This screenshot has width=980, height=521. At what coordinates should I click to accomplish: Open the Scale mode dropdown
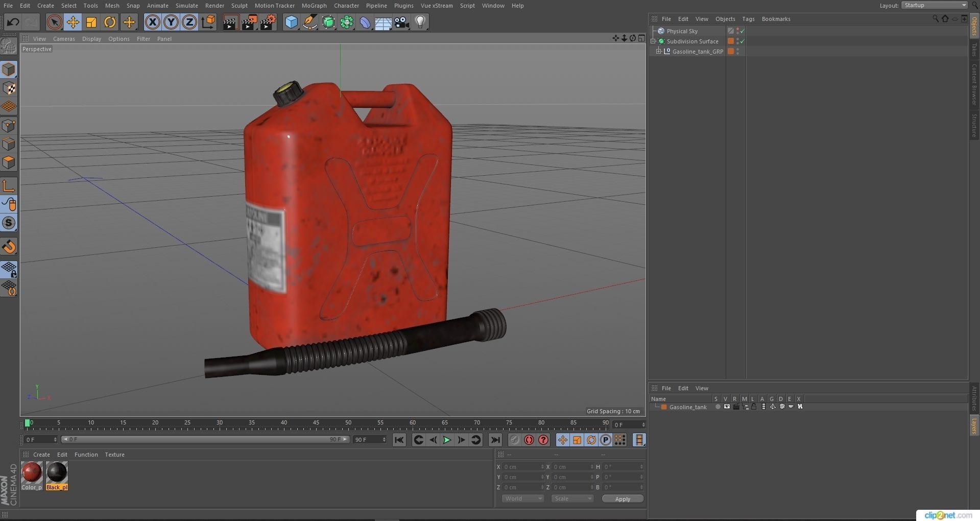tap(572, 499)
